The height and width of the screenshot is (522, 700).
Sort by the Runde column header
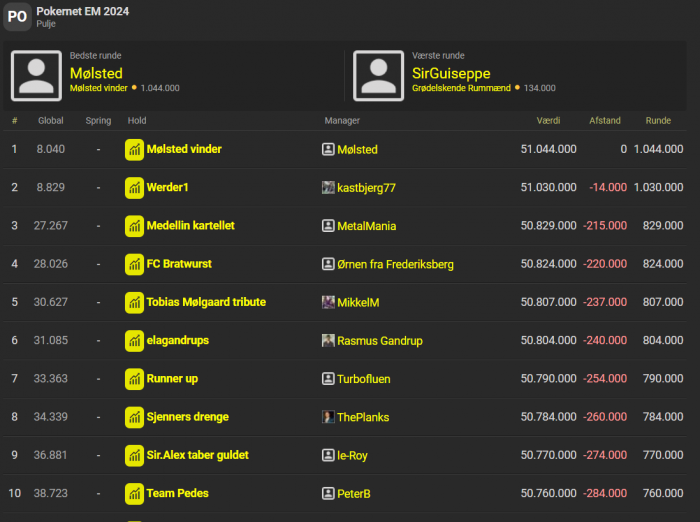click(658, 121)
